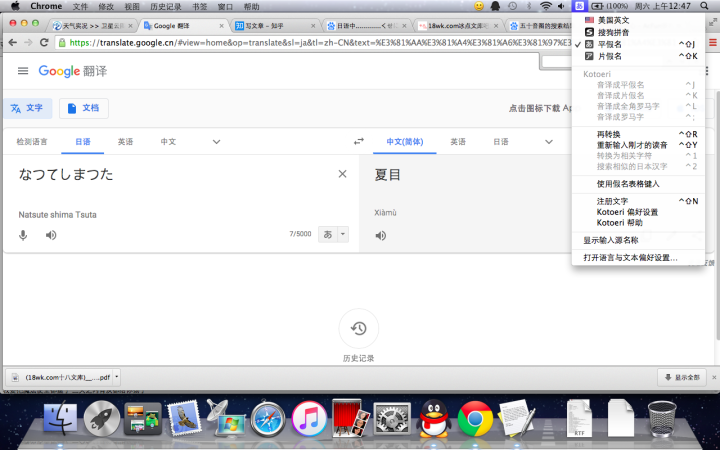Viewport: 720px width, 450px height.
Task: Select 片假名 input mode
Action: [x=638, y=56]
